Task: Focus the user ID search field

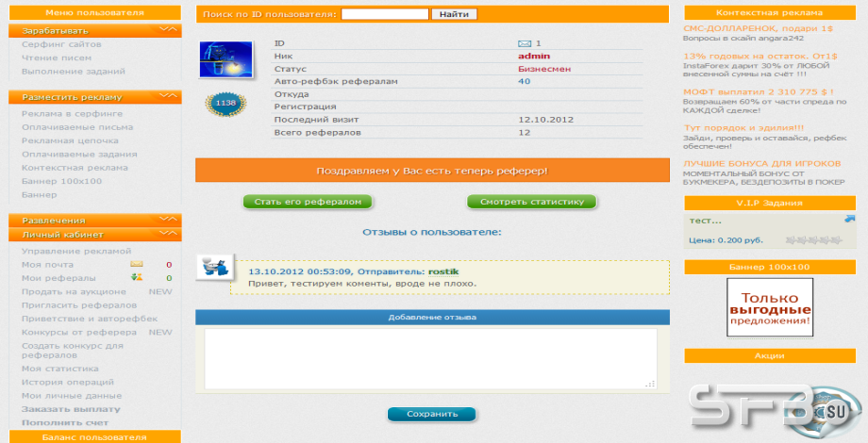Action: pyautogui.click(x=385, y=14)
